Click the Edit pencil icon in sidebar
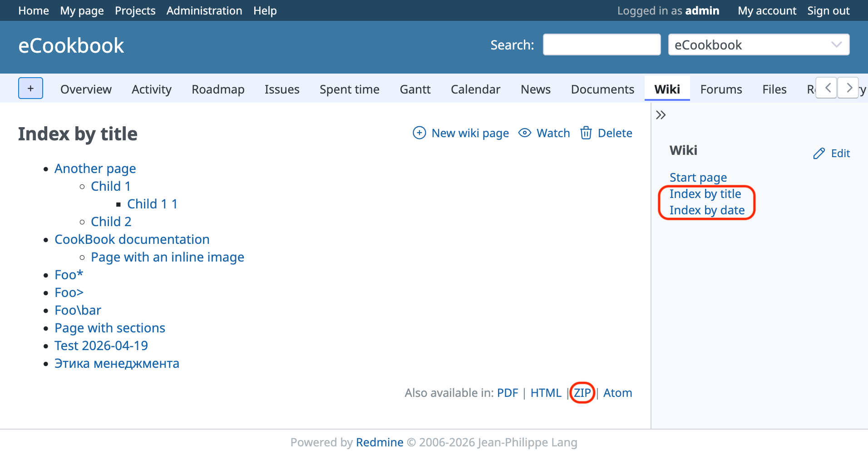The height and width of the screenshot is (455, 868). pyautogui.click(x=819, y=153)
